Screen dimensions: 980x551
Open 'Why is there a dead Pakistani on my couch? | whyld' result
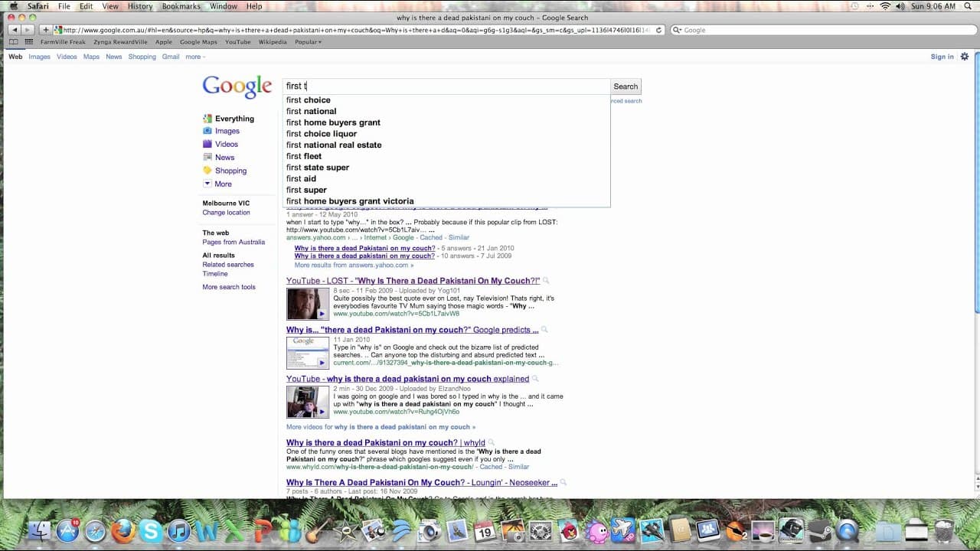(386, 443)
